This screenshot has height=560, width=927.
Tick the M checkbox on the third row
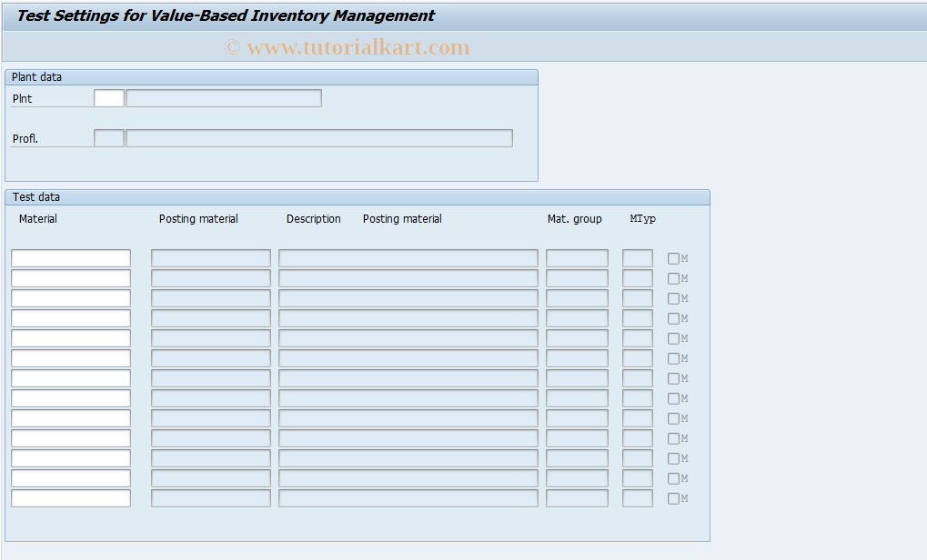click(x=673, y=298)
